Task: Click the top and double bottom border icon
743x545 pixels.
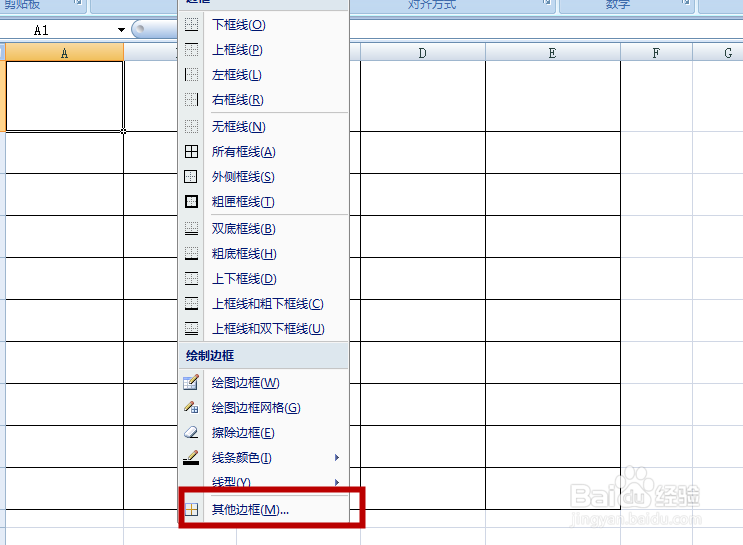Action: (x=191, y=328)
